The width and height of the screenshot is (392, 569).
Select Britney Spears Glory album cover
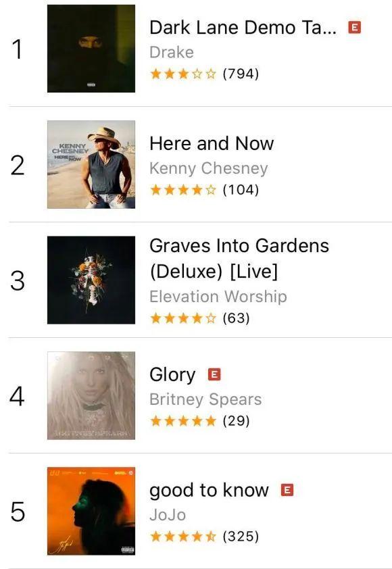click(x=91, y=395)
